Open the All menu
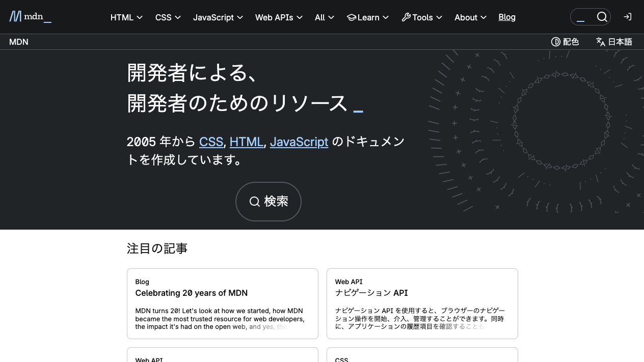The width and height of the screenshot is (644, 362). (x=325, y=17)
